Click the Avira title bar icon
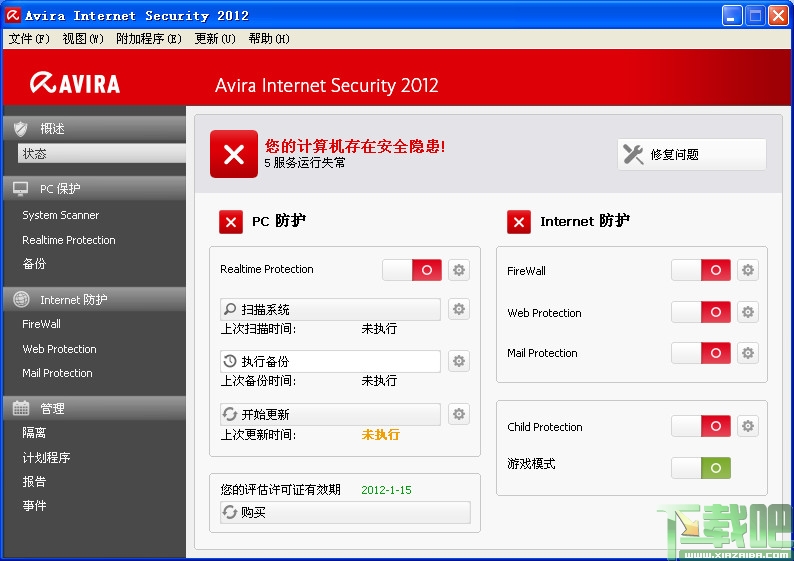Viewport: 794px width, 561px height. 13,15
